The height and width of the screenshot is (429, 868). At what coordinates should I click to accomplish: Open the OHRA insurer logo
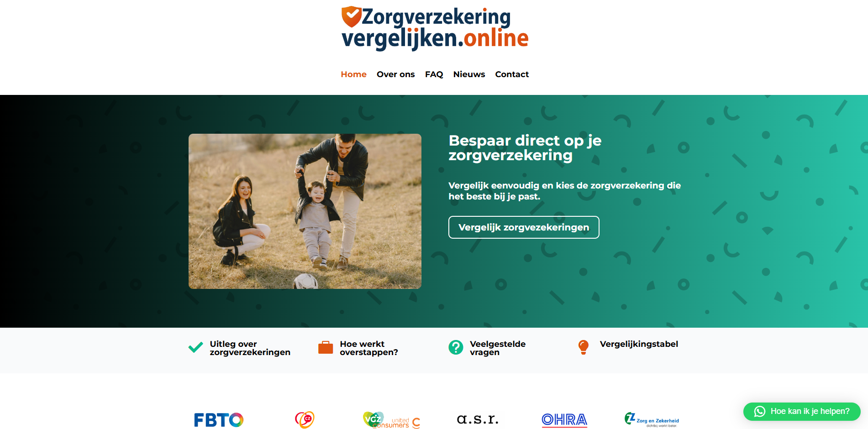564,420
